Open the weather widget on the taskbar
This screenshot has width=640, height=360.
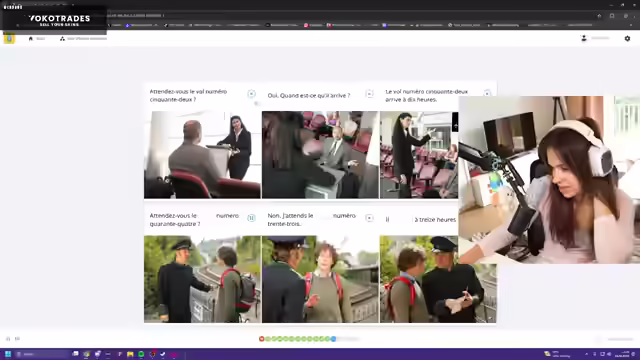click(x=558, y=354)
